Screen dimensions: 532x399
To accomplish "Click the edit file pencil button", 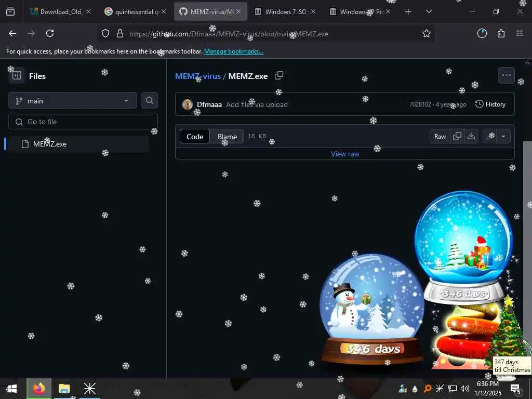I will tap(490, 137).
